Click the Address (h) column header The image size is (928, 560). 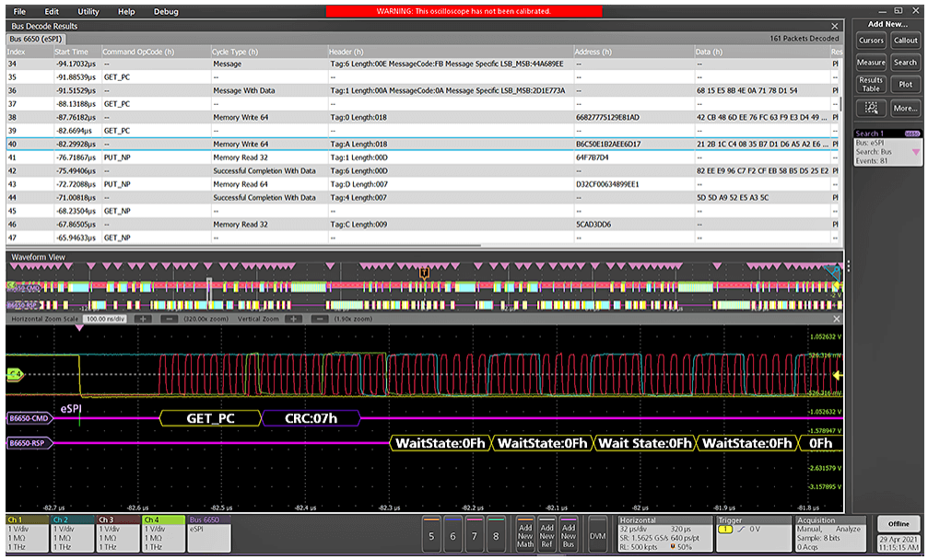[634, 52]
